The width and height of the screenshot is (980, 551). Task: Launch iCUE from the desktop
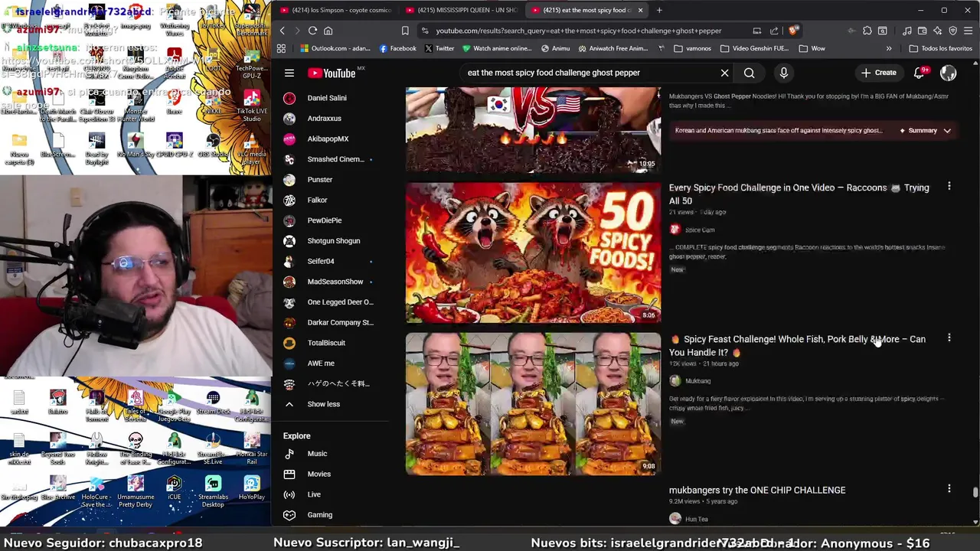pyautogui.click(x=174, y=488)
